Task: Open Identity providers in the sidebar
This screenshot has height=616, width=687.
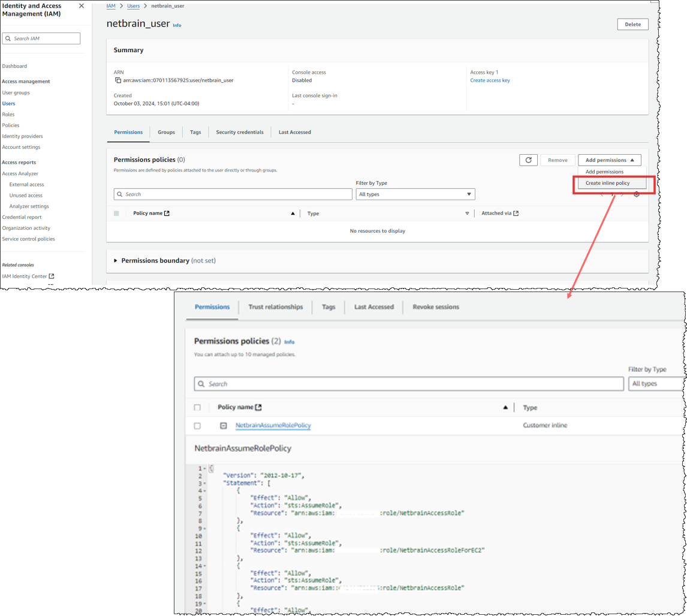Action: click(x=22, y=136)
